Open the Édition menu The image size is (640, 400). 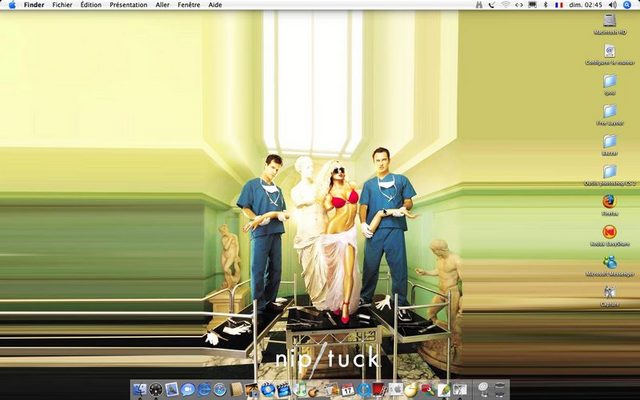(x=91, y=5)
